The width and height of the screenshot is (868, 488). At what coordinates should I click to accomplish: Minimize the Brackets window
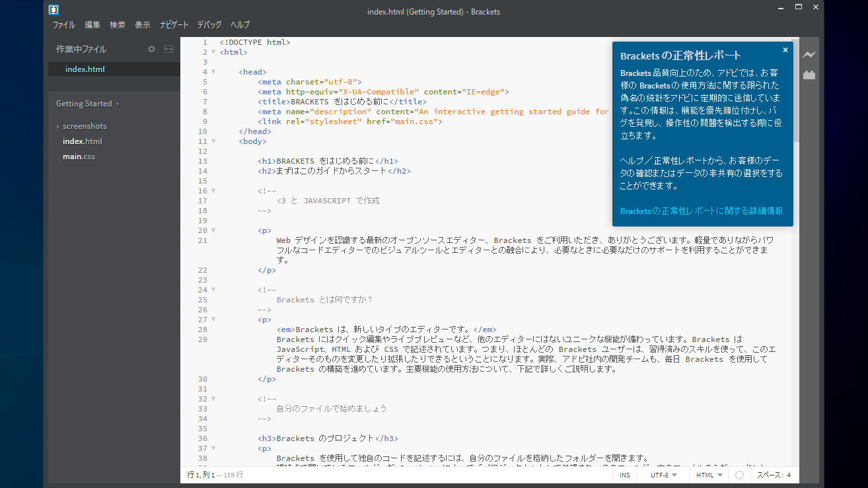point(781,7)
